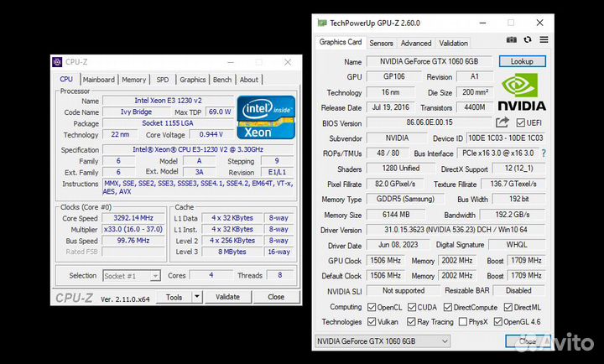Toggle the Ray Tracing checkbox

pos(411,321)
